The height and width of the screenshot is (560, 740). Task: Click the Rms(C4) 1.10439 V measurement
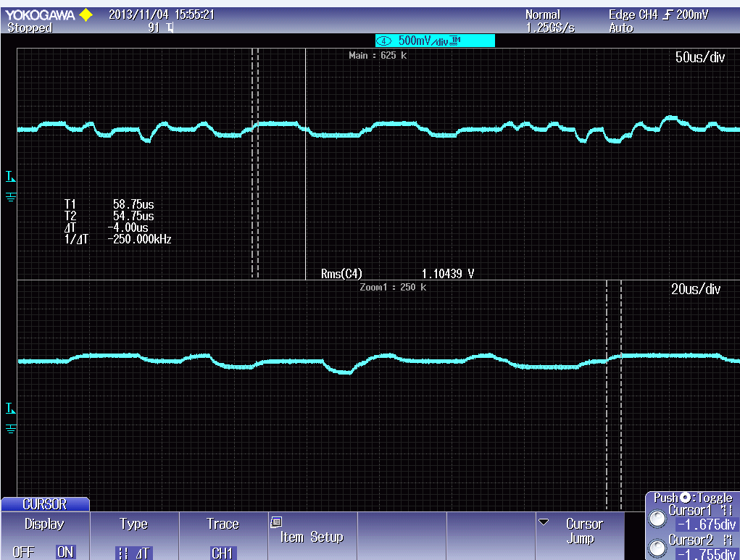click(x=397, y=274)
